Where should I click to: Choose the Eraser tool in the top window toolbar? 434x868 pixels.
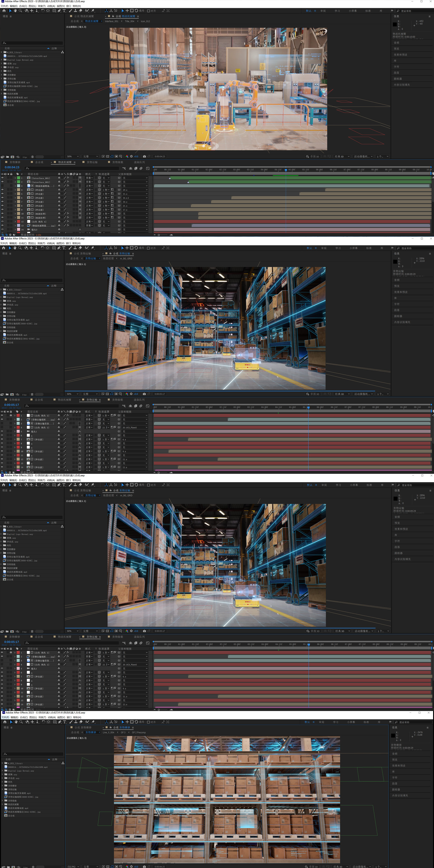click(x=80, y=11)
